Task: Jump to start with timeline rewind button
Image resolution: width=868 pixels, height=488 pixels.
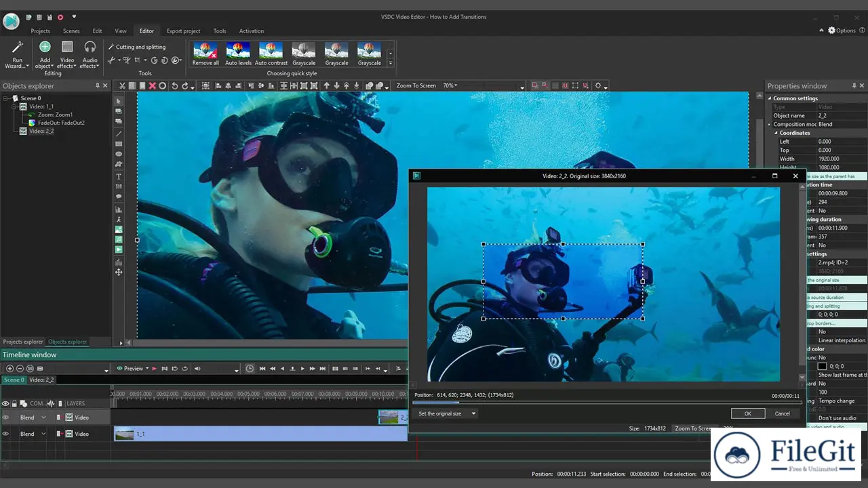Action: (262, 369)
